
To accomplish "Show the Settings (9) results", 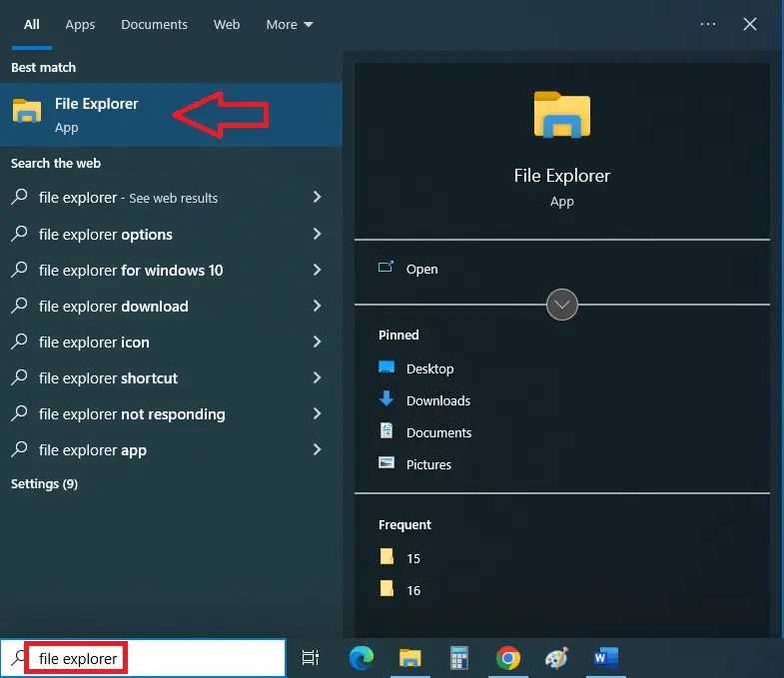I will coord(44,484).
